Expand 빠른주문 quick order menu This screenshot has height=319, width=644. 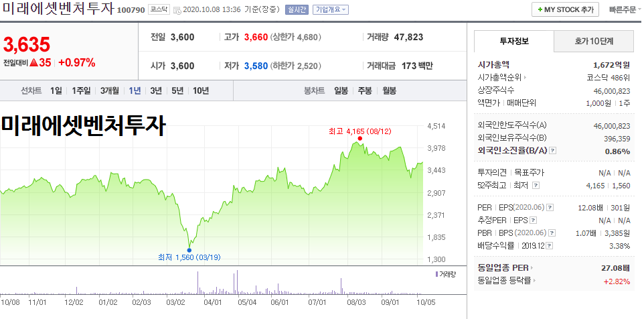[x=625, y=9]
